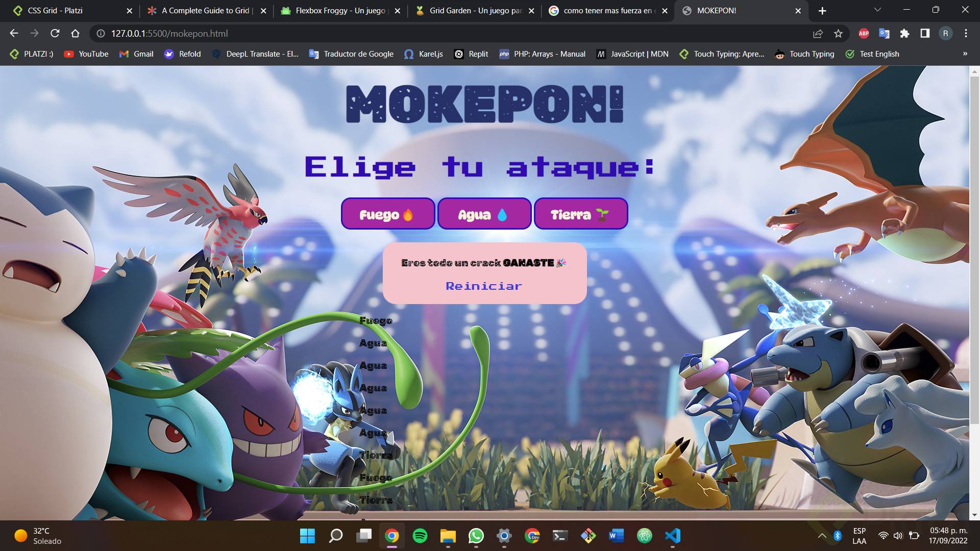The image size is (980, 551).
Task: Click the Adblock Plus extension icon
Action: 863,34
